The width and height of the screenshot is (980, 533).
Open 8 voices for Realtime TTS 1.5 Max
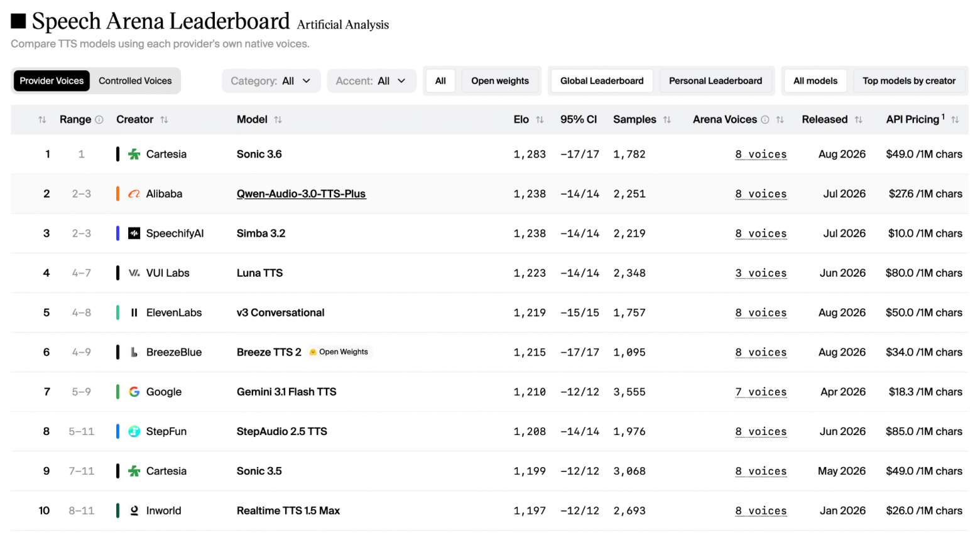(761, 510)
